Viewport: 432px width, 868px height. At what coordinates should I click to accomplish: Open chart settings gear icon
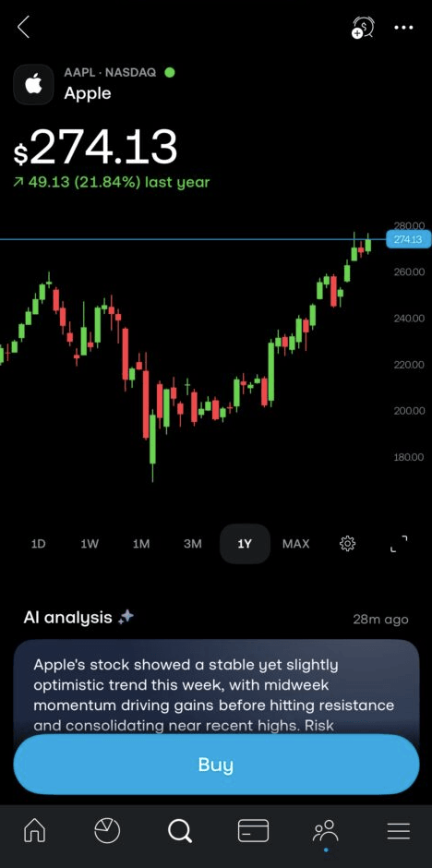click(x=347, y=544)
